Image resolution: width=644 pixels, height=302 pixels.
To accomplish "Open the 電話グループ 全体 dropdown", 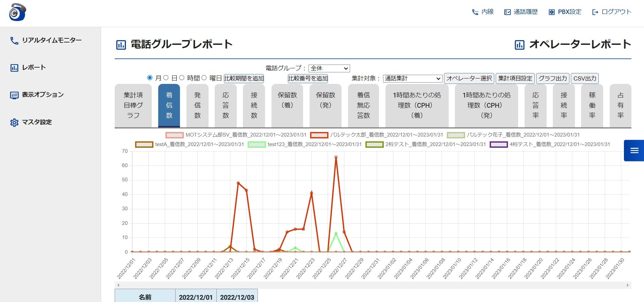I will pos(329,68).
